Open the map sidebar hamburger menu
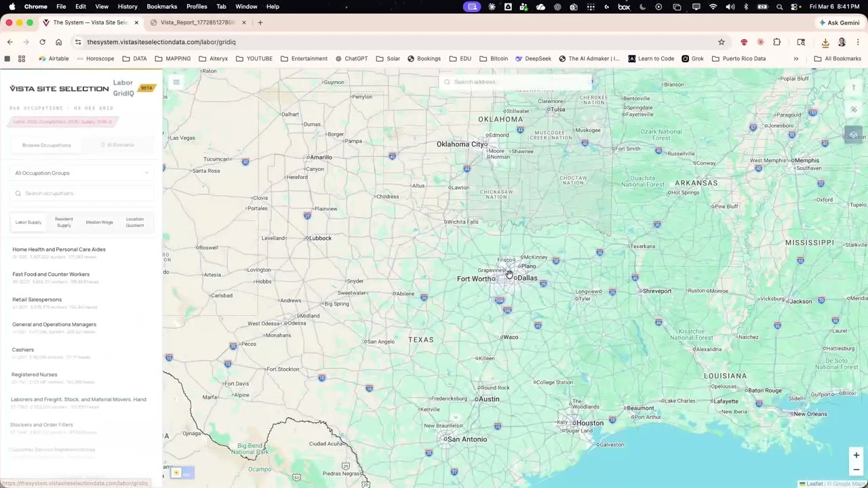868x488 pixels. pyautogui.click(x=176, y=83)
